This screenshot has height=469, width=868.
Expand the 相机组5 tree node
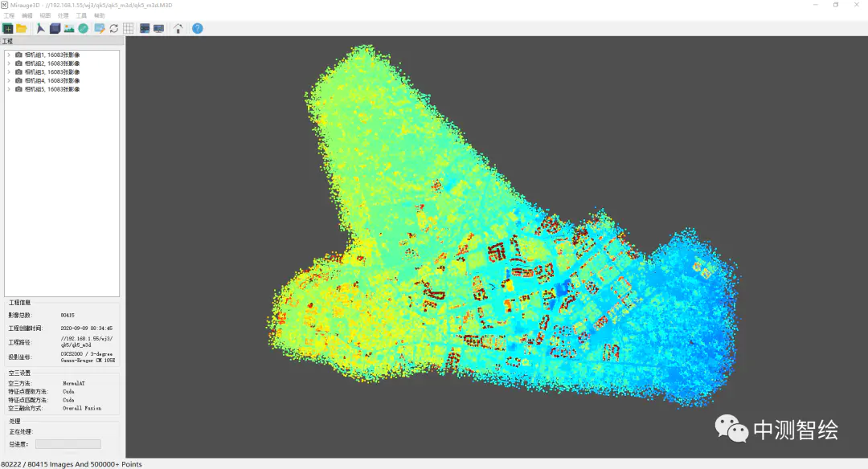coord(9,89)
